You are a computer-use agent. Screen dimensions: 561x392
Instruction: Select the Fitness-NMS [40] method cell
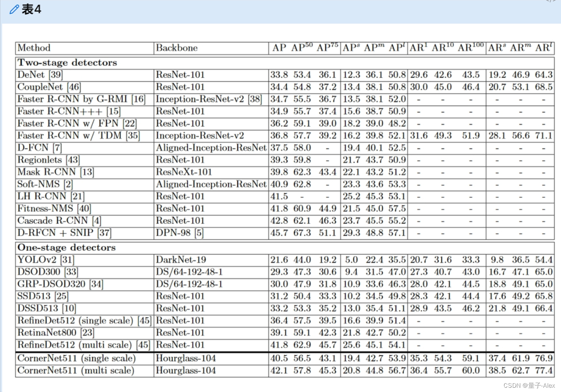(x=54, y=209)
